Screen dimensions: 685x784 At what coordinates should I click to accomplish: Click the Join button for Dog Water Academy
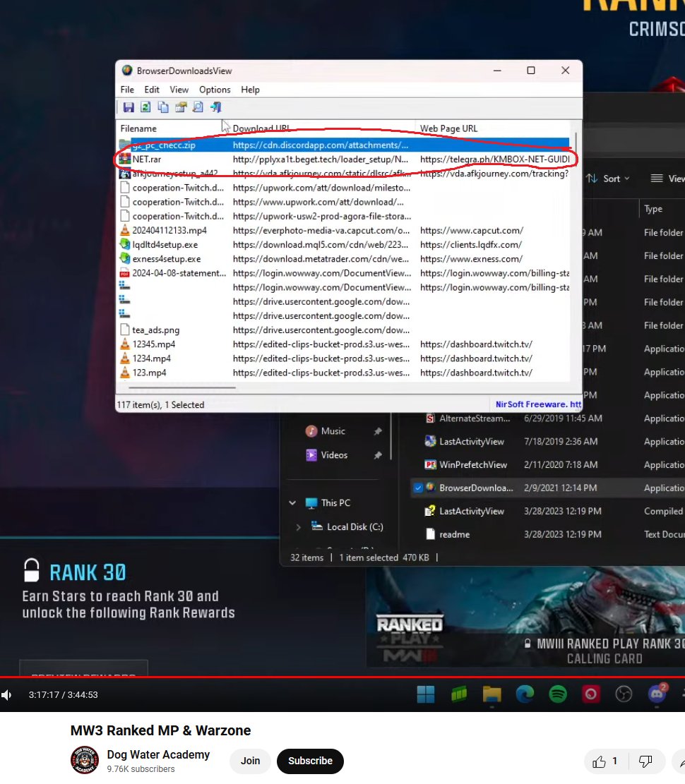tap(250, 761)
